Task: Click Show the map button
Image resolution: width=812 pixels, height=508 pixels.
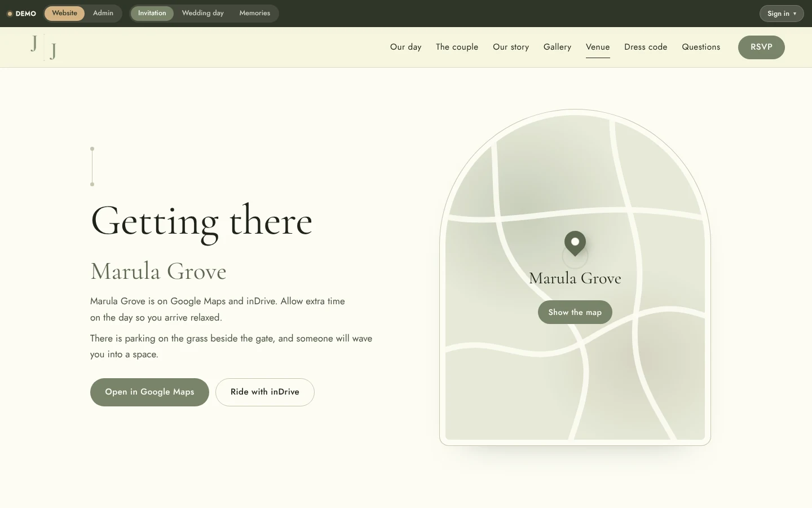Action: click(575, 312)
